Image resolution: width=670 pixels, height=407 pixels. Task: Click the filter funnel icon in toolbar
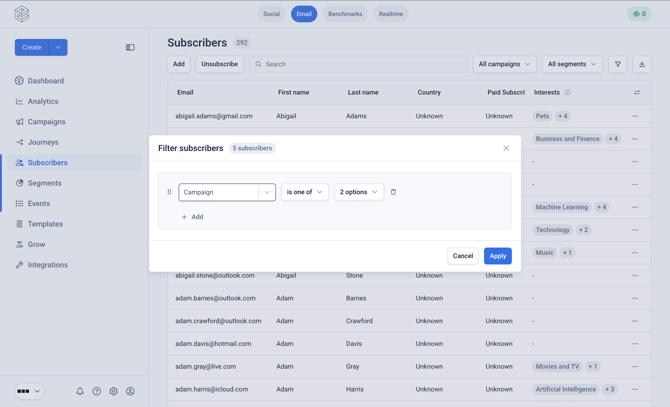[x=617, y=64]
